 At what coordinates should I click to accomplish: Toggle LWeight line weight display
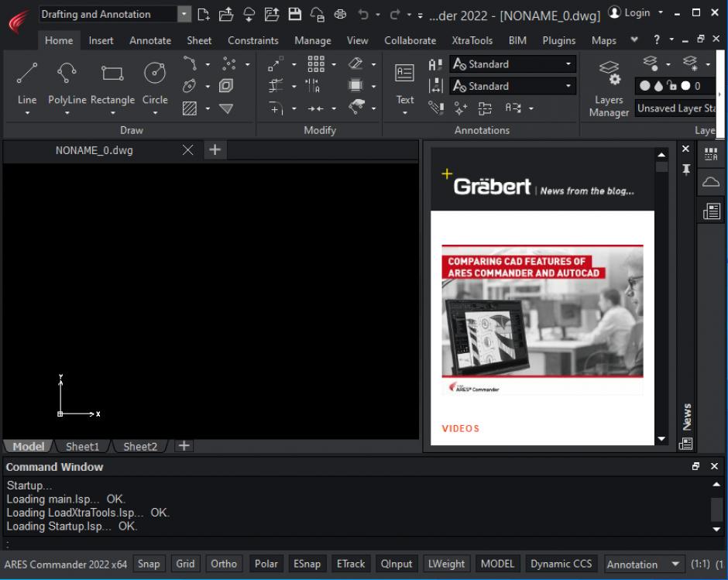pyautogui.click(x=446, y=564)
